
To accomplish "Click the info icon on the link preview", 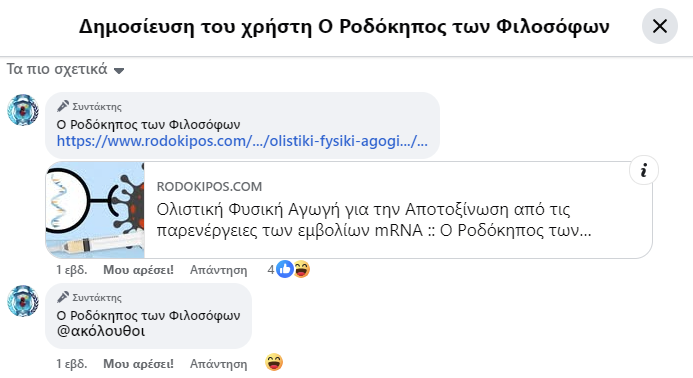I will click(x=644, y=170).
